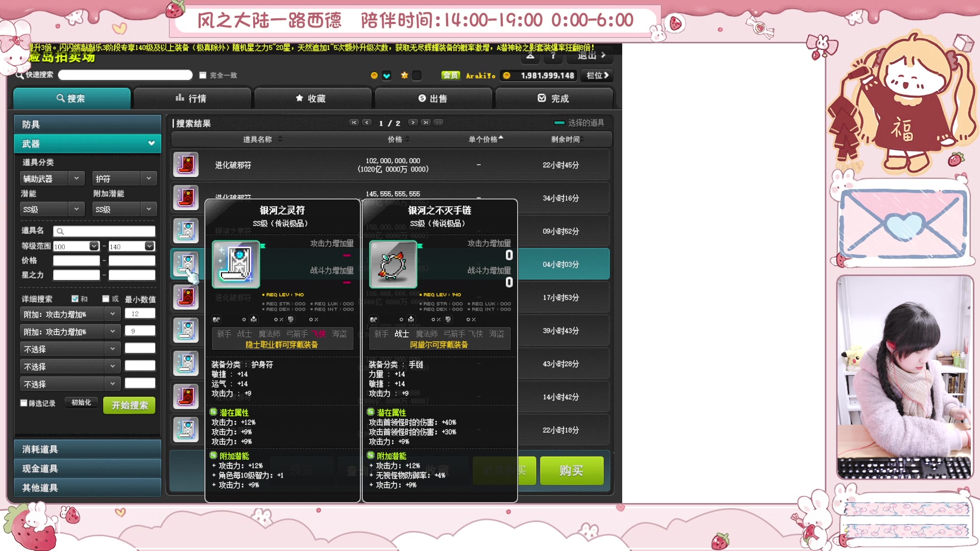980x551 pixels.
Task: Click the gold star filter icon
Action: (404, 76)
